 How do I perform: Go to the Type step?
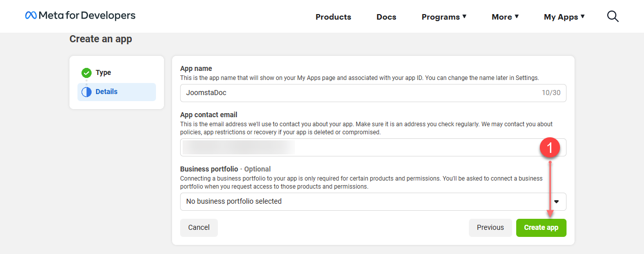tap(117, 73)
